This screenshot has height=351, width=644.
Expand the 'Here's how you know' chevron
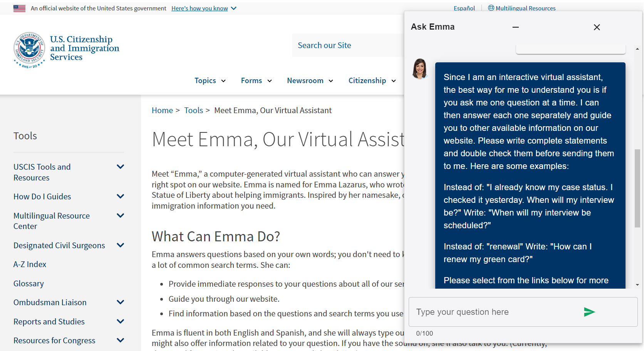[234, 8]
